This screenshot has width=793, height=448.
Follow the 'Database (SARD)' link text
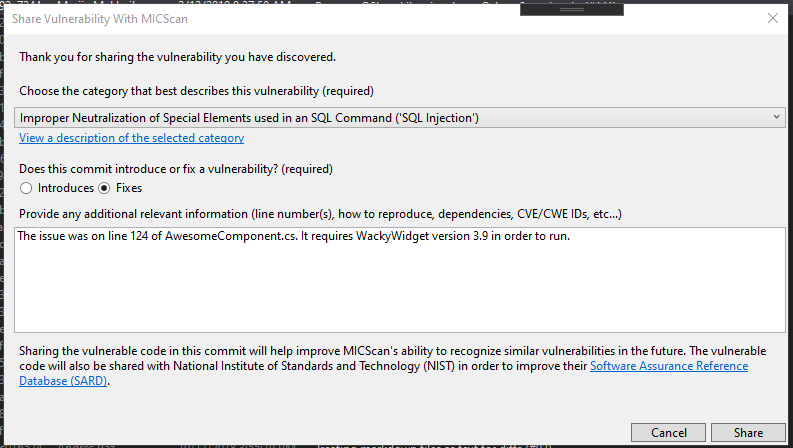(x=63, y=381)
